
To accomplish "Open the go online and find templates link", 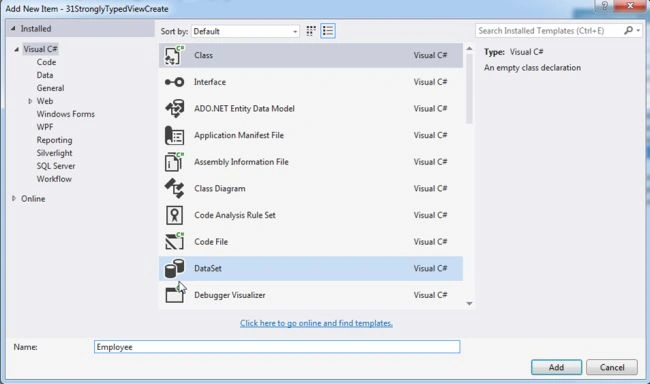I will coord(316,323).
